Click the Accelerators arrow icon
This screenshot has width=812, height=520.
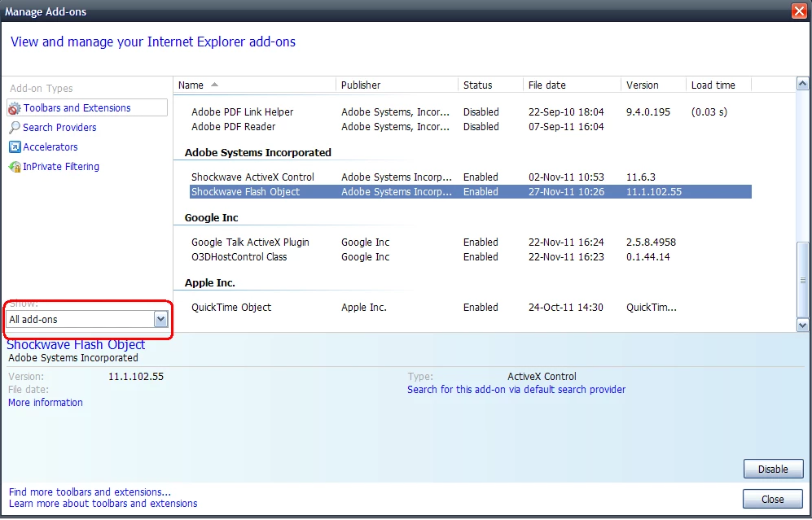point(15,147)
